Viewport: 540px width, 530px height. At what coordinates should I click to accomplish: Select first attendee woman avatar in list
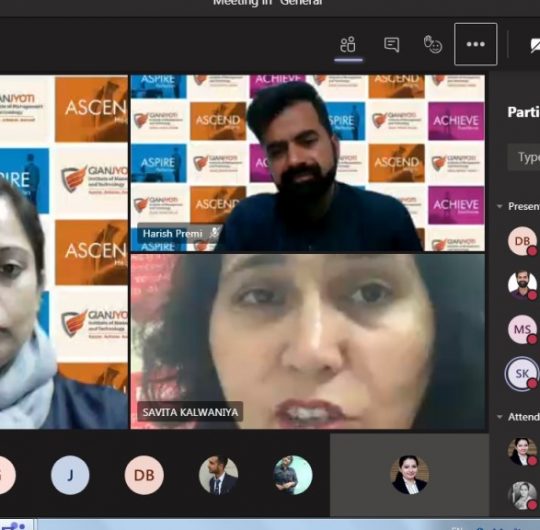pyautogui.click(x=522, y=451)
